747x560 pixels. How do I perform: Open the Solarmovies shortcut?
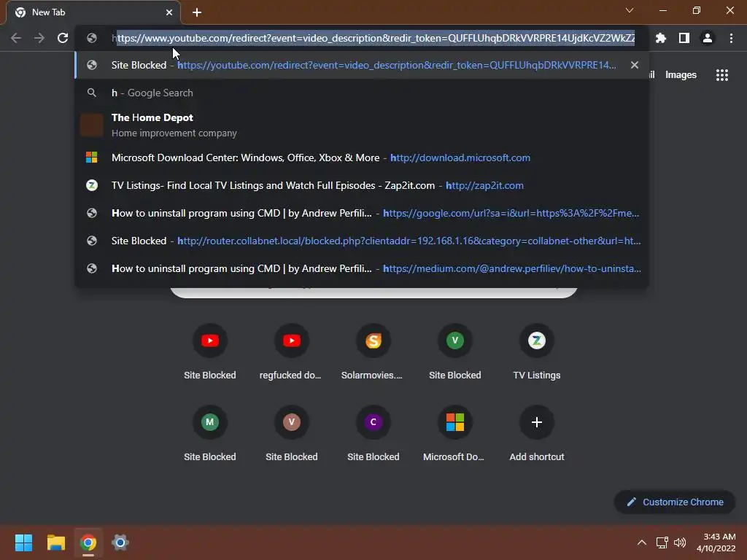click(373, 352)
